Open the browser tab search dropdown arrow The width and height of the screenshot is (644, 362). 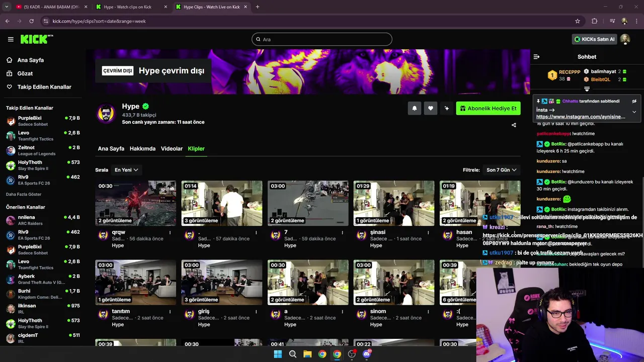(x=7, y=7)
